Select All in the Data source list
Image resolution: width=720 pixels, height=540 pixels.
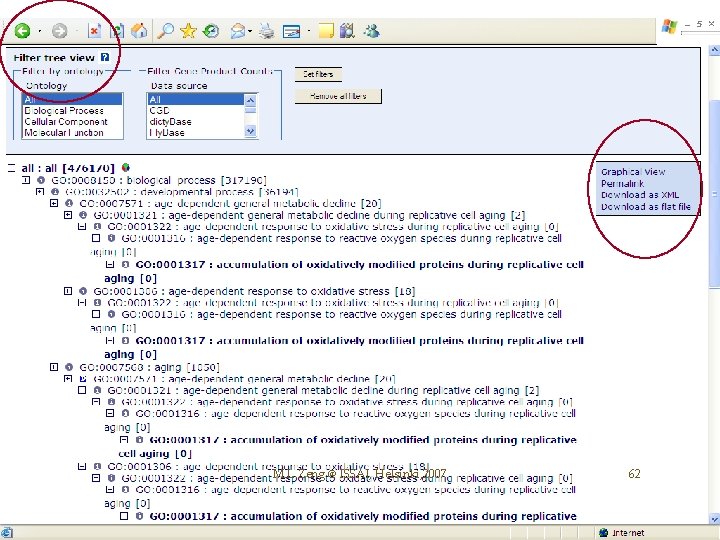[196, 99]
